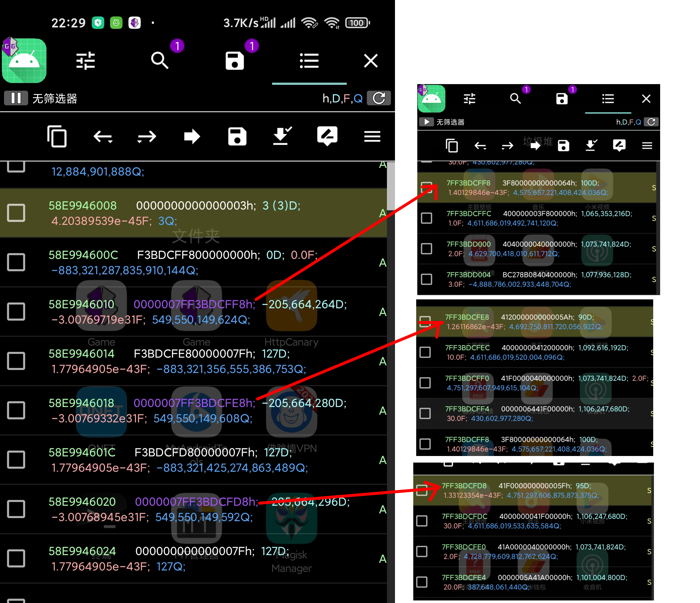Image resolution: width=700 pixels, height=603 pixels.
Task: Open the search tab in the top-right screenshot
Action: point(515,98)
